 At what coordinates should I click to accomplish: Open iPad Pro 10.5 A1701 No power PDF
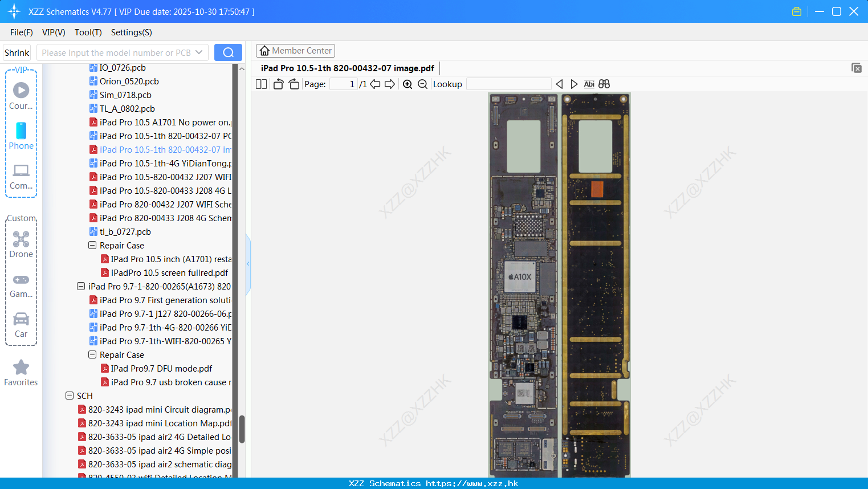(160, 122)
